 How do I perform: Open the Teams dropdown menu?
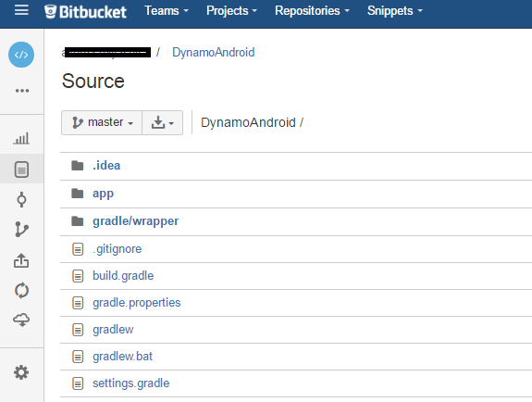167,11
